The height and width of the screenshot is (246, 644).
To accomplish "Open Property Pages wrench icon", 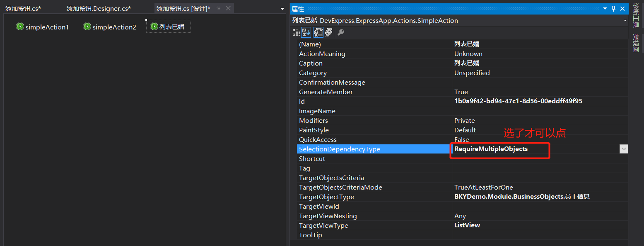I will (341, 32).
